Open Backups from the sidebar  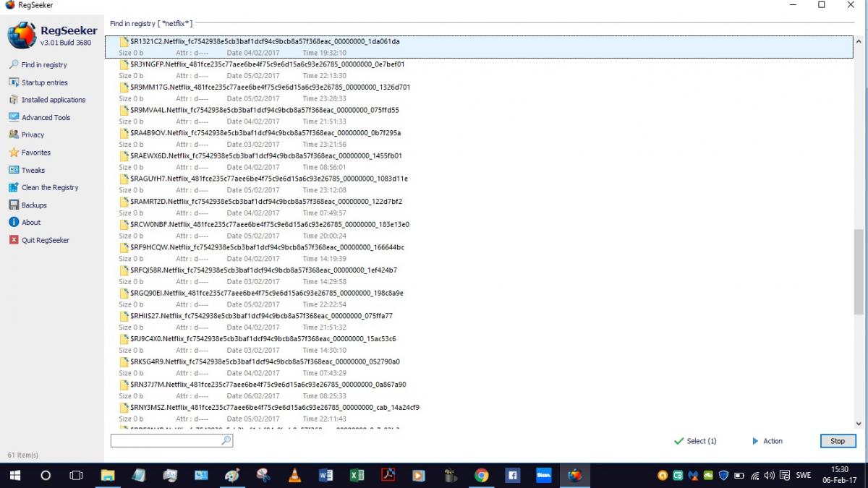coord(27,205)
